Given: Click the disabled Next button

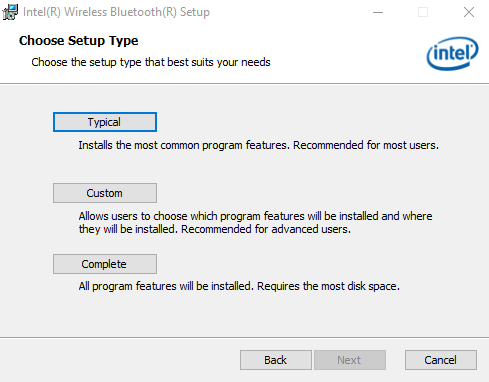Looking at the screenshot, I should (350, 360).
